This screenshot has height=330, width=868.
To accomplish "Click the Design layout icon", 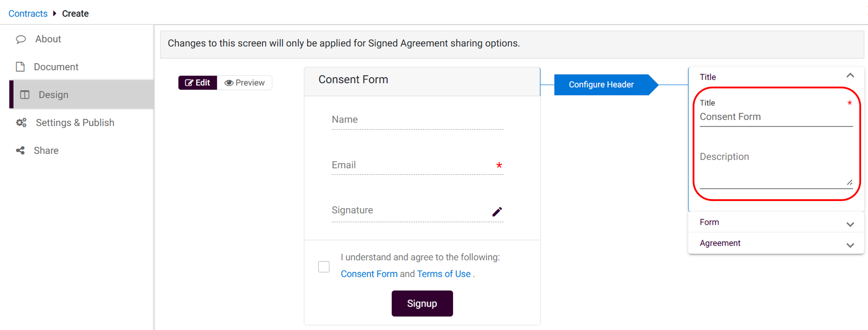I will click(25, 95).
